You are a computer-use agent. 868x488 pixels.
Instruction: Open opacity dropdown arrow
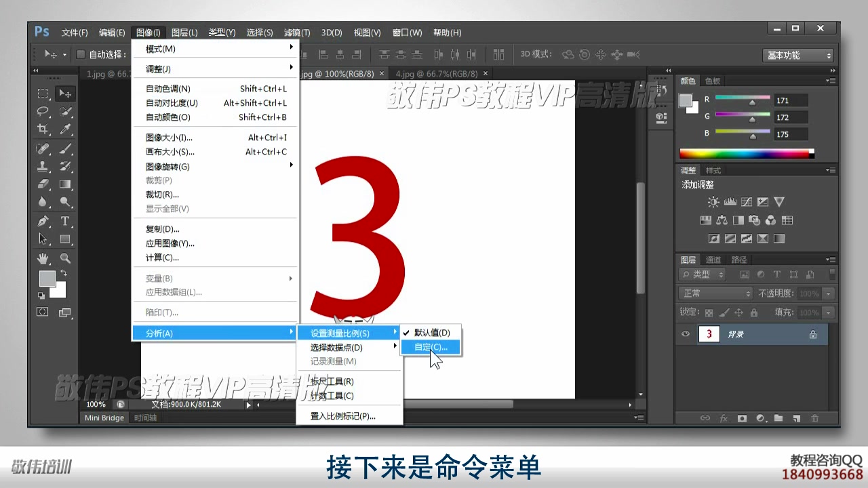pos(828,293)
